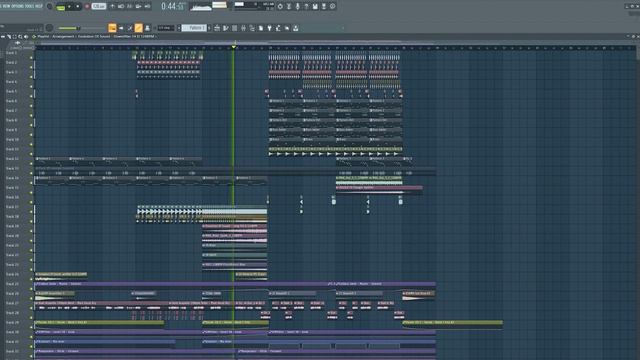Image resolution: width=640 pixels, height=360 pixels.
Task: Click the round pitch knob beside the green slider
Action: (x=49, y=28)
